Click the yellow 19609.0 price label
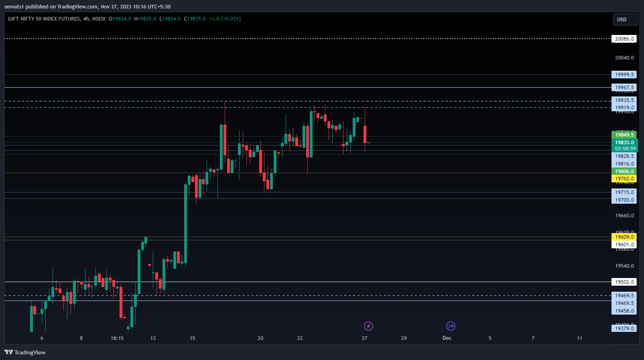This screenshot has width=644, height=360. click(624, 237)
